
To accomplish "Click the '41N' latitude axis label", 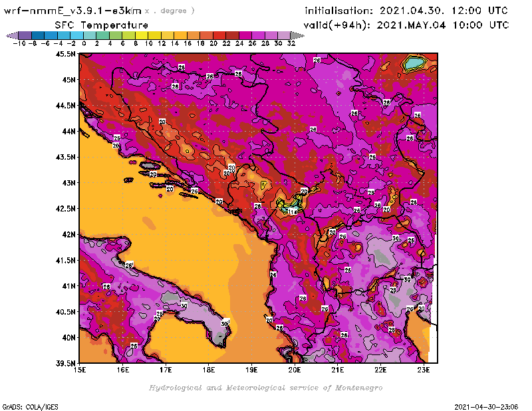I will point(69,286).
